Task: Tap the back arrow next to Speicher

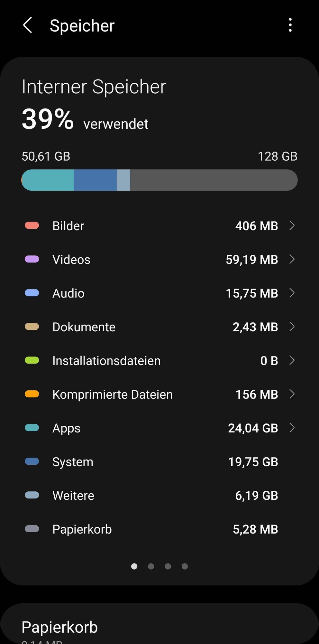Action: click(28, 25)
